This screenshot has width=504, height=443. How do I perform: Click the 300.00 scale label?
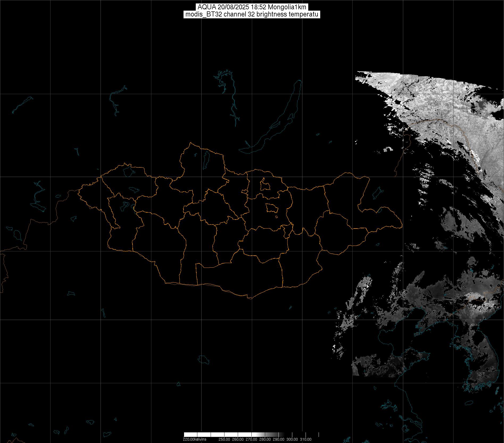tap(292, 439)
